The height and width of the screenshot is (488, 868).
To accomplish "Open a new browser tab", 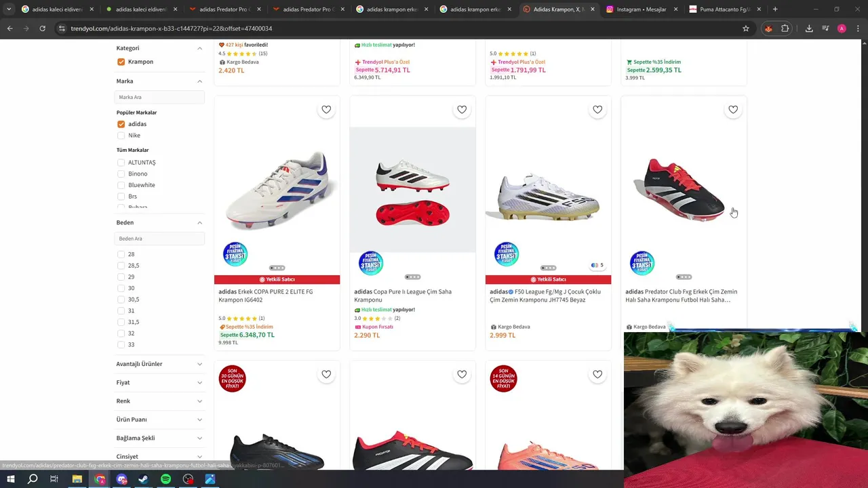I will (x=775, y=9).
